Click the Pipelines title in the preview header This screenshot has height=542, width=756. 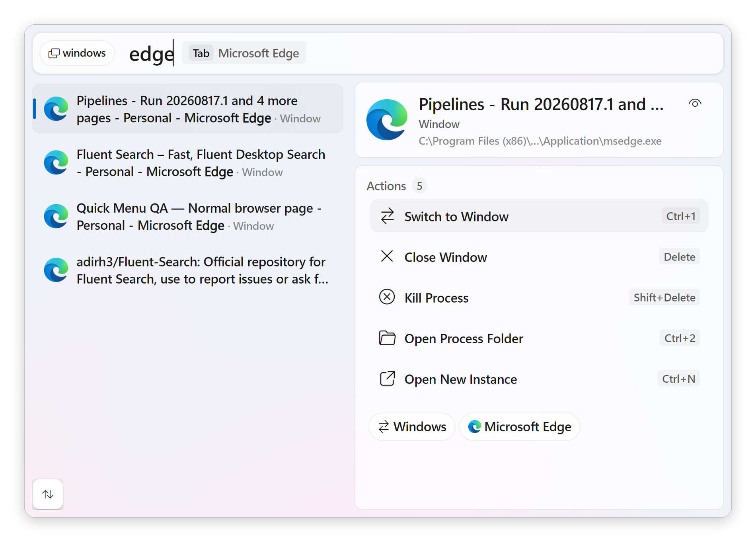pyautogui.click(x=541, y=104)
